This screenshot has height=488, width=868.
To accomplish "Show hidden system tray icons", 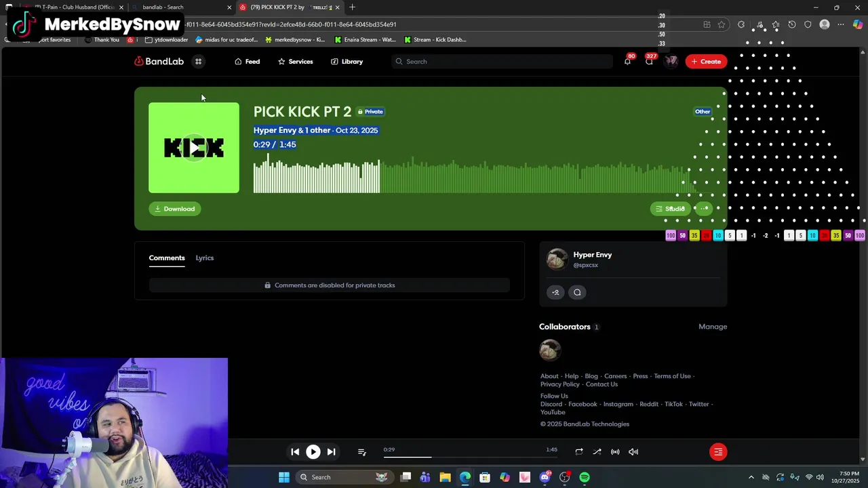I will click(x=751, y=477).
